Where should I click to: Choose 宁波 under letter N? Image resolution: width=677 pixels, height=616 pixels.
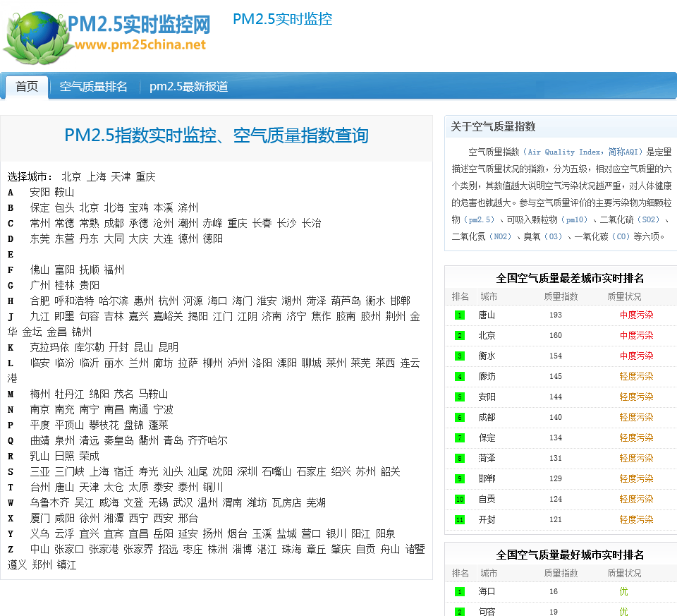(x=163, y=410)
